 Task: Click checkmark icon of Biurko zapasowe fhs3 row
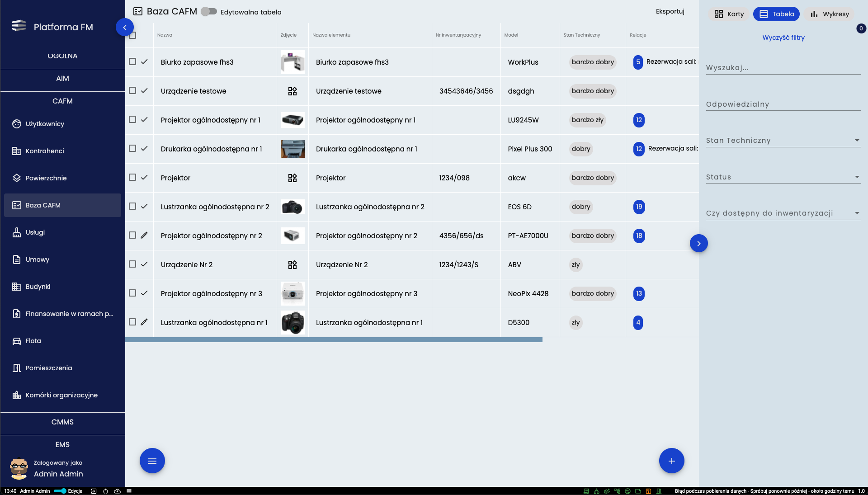144,61
